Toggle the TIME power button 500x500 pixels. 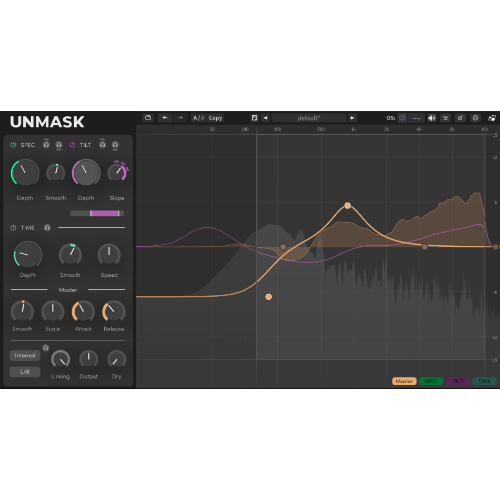(13, 228)
